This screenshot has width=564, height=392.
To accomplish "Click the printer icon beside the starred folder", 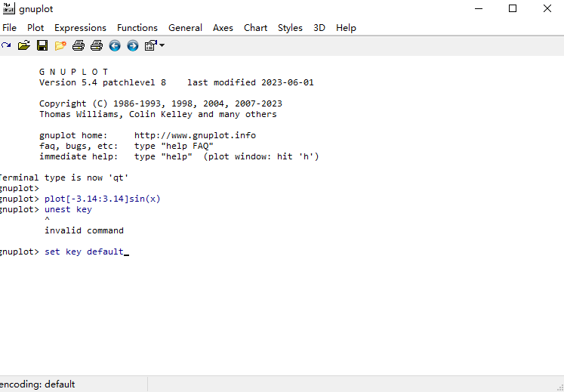I will [79, 46].
